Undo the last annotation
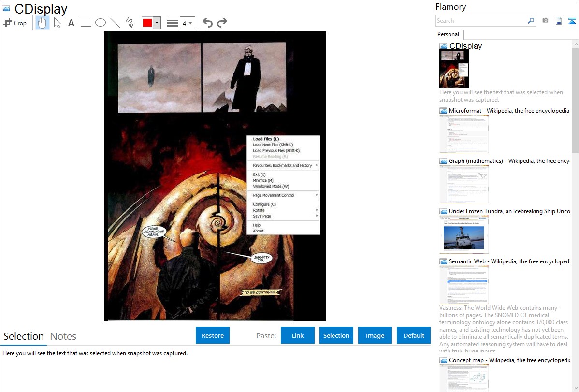Image resolution: width=579 pixels, height=392 pixels. [x=207, y=23]
